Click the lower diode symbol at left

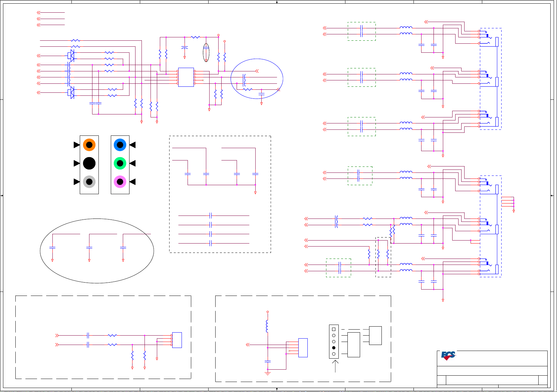point(71,92)
